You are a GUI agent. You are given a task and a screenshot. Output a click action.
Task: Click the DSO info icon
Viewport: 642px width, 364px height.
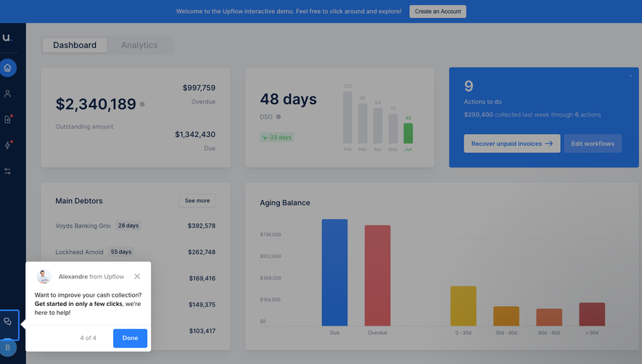pos(279,117)
